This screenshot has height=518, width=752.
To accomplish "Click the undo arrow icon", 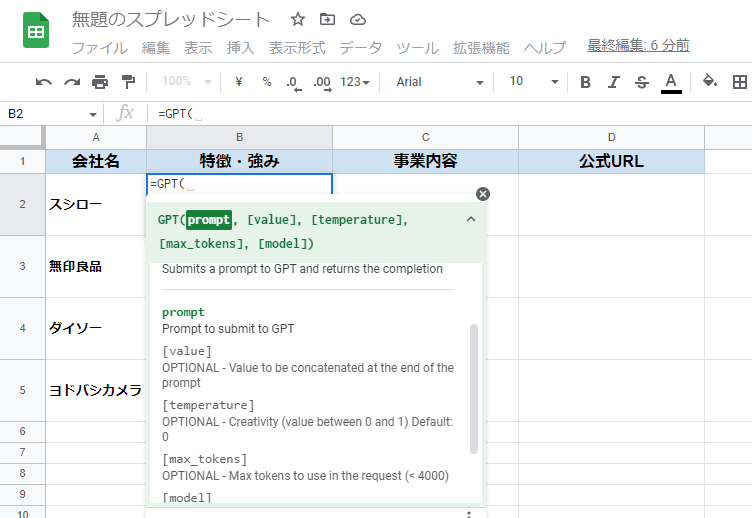I will (44, 82).
